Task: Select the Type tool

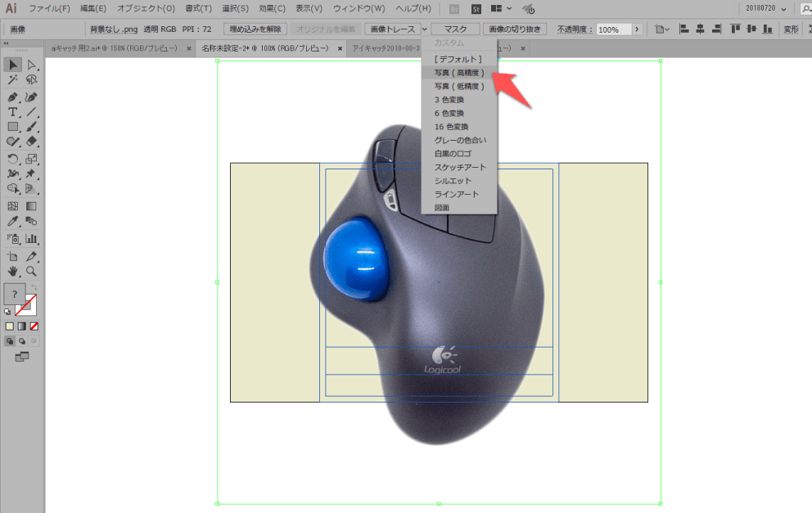Action: point(13,112)
